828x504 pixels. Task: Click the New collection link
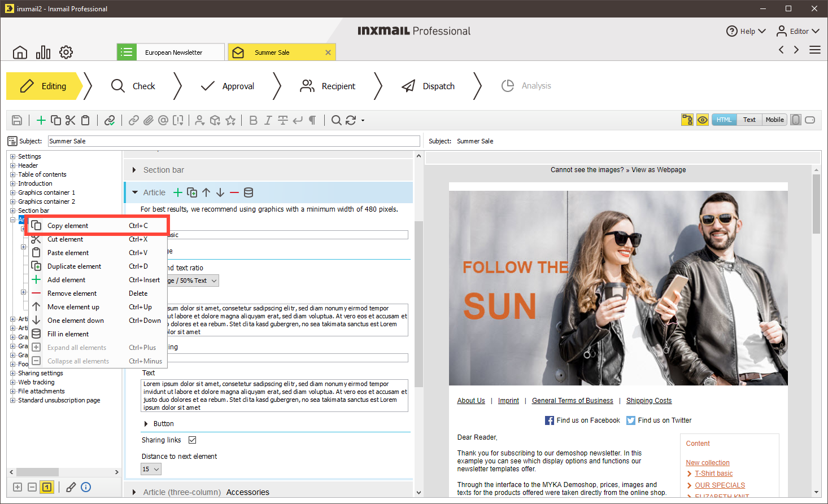click(708, 463)
